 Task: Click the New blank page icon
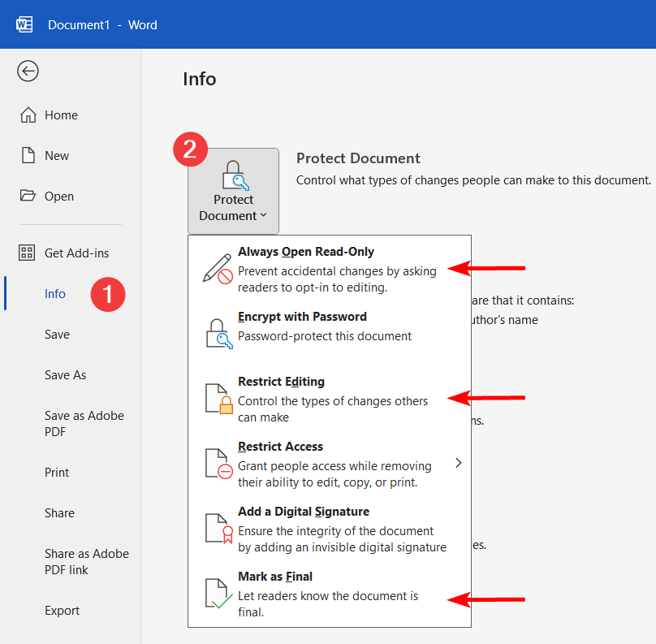pyautogui.click(x=28, y=156)
